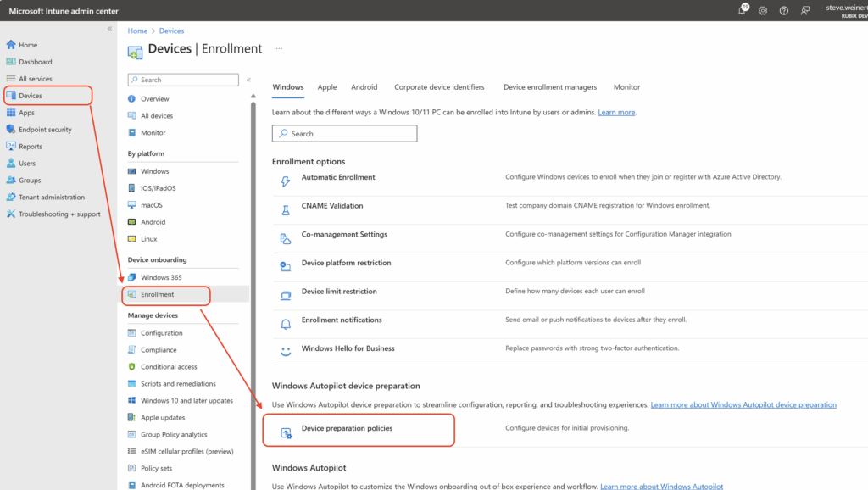Open Windows 10 and later updates
The image size is (868, 490).
pyautogui.click(x=187, y=401)
